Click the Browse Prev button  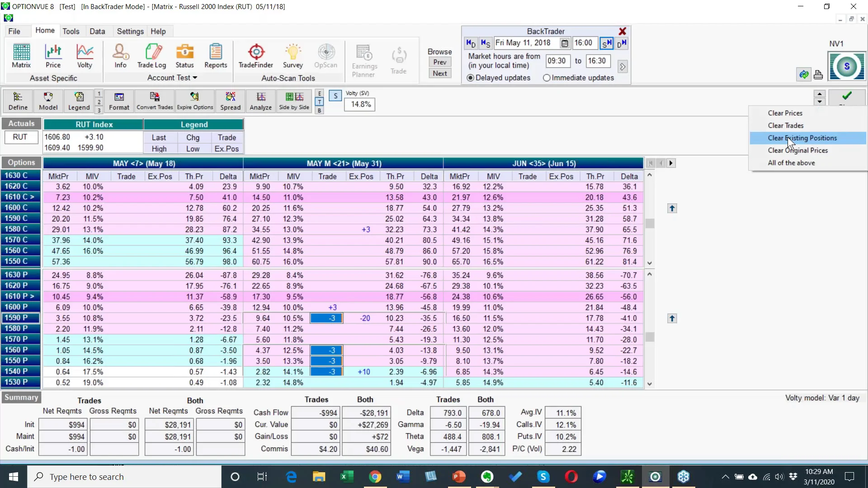440,62
